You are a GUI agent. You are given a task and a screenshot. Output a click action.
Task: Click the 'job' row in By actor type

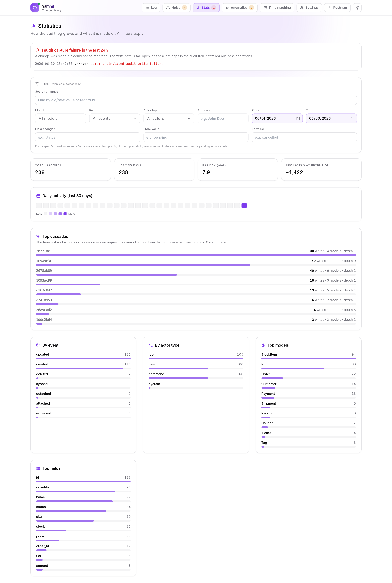pyautogui.click(x=196, y=356)
